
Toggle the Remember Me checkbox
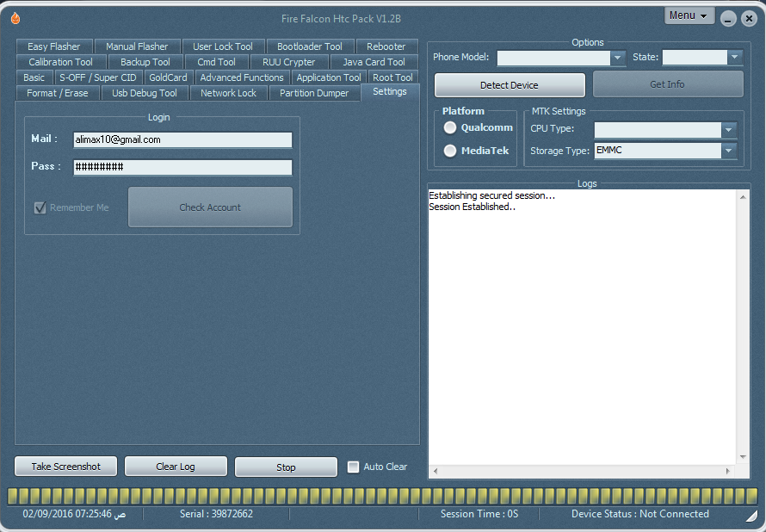pyautogui.click(x=40, y=207)
